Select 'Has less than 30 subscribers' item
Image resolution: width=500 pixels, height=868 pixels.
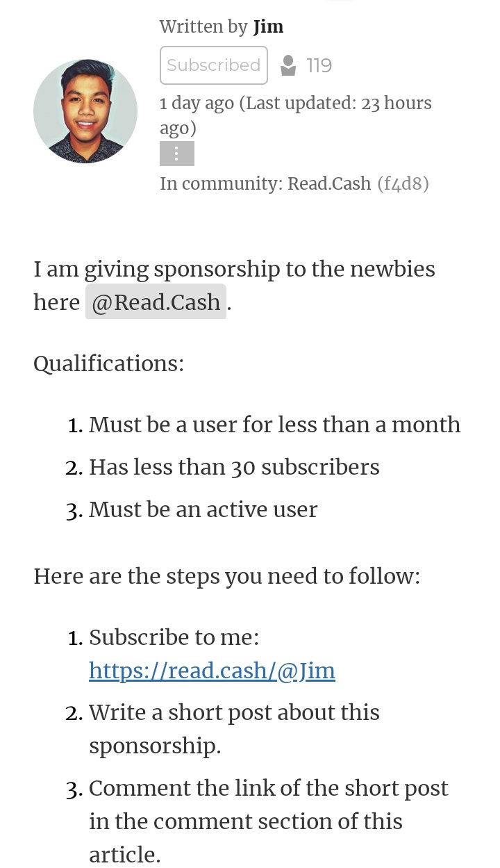point(234,467)
